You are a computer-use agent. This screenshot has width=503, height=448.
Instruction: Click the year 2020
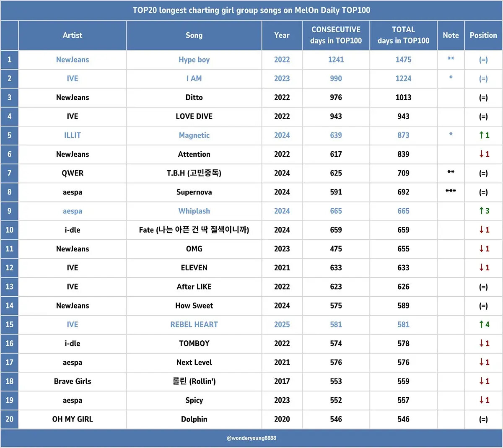click(282, 419)
